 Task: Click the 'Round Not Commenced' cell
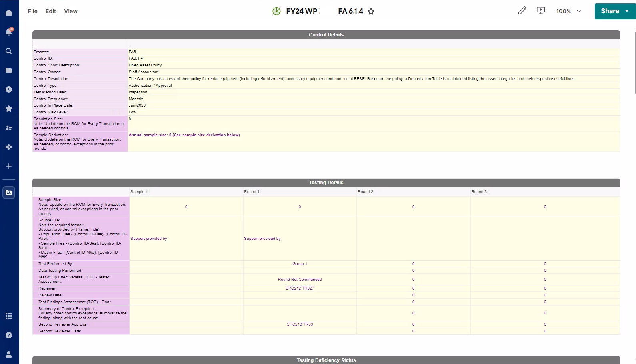[x=300, y=280]
